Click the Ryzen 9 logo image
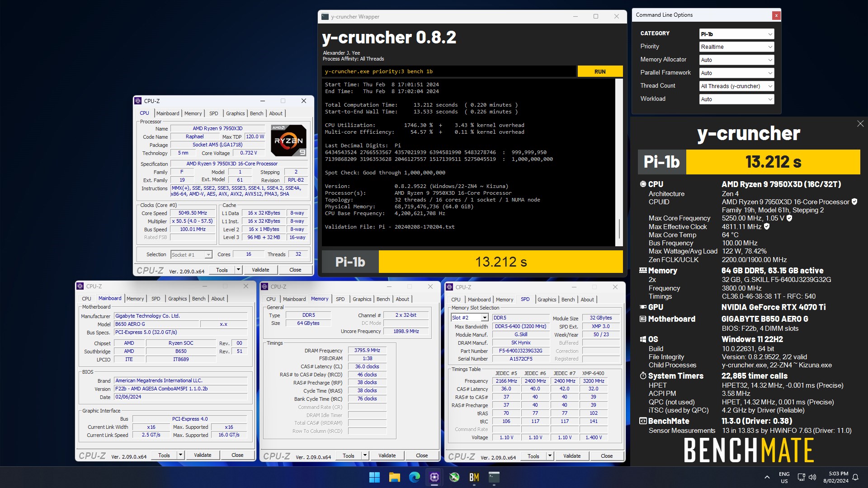 click(288, 141)
